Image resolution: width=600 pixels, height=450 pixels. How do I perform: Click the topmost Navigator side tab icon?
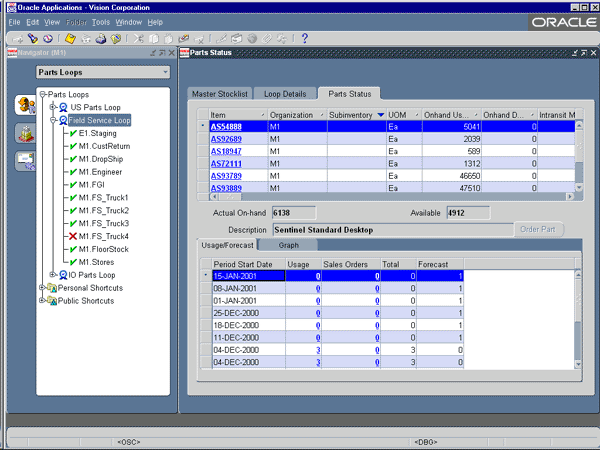pos(24,104)
